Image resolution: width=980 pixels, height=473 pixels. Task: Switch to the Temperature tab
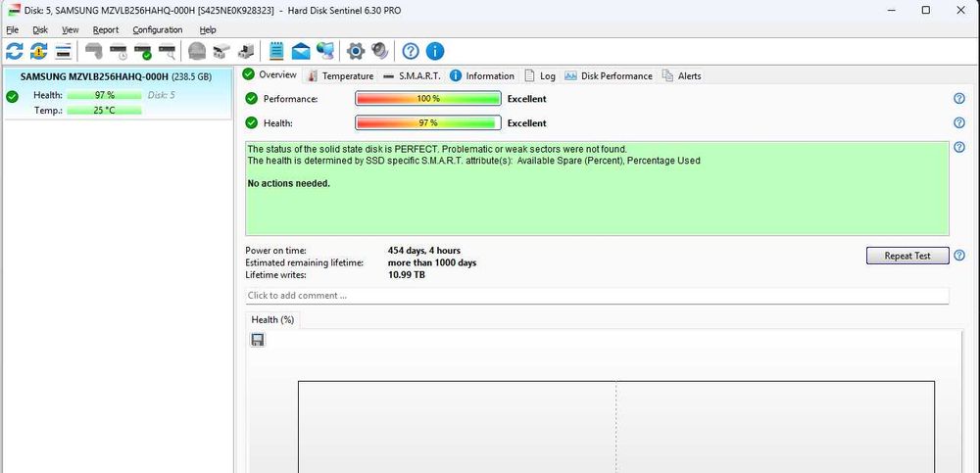[341, 76]
